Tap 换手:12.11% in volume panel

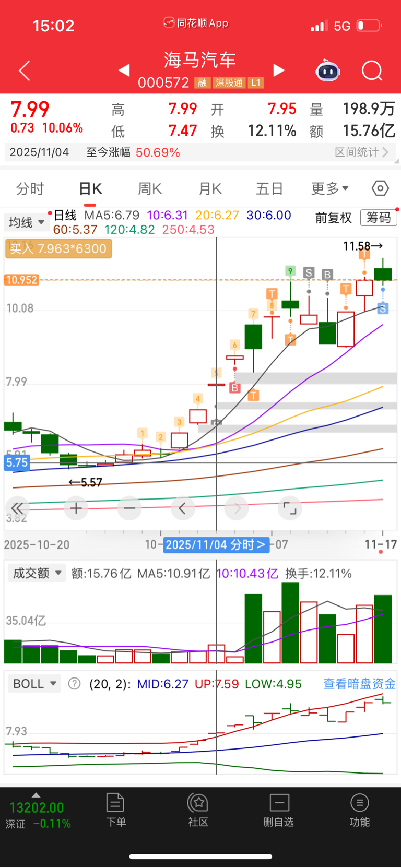(x=319, y=574)
